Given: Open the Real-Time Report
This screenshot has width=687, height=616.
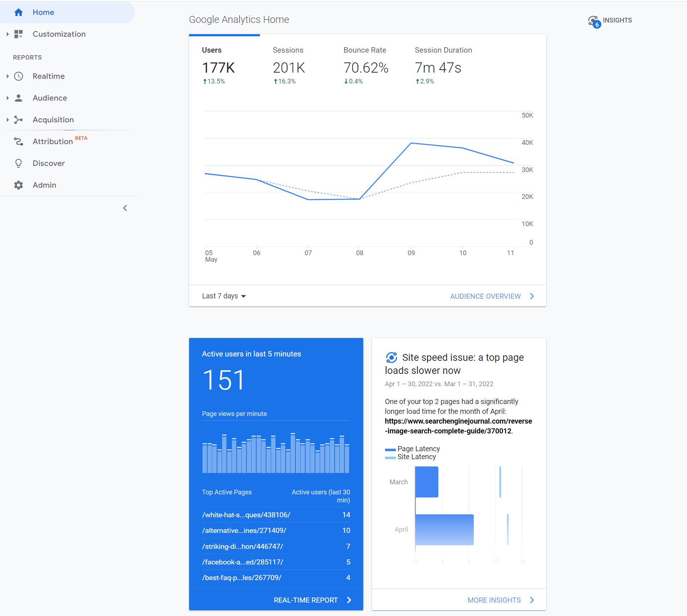Looking at the screenshot, I should pos(306,600).
